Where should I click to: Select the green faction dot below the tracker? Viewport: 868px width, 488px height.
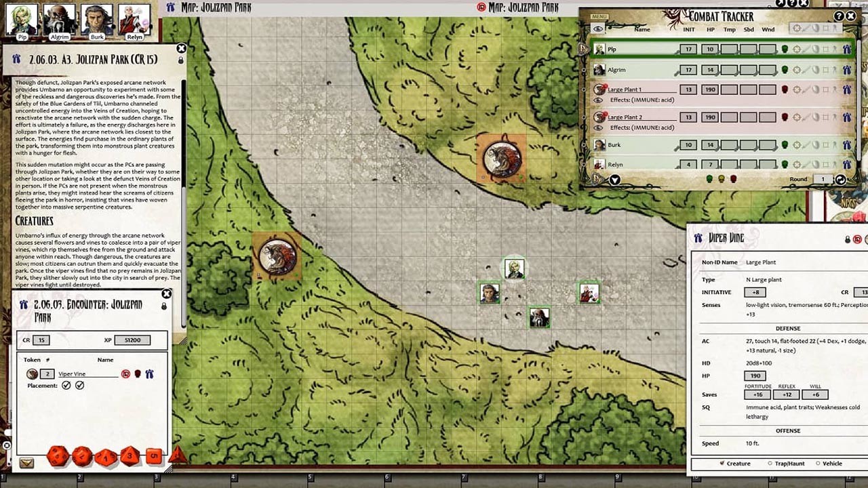(709, 180)
